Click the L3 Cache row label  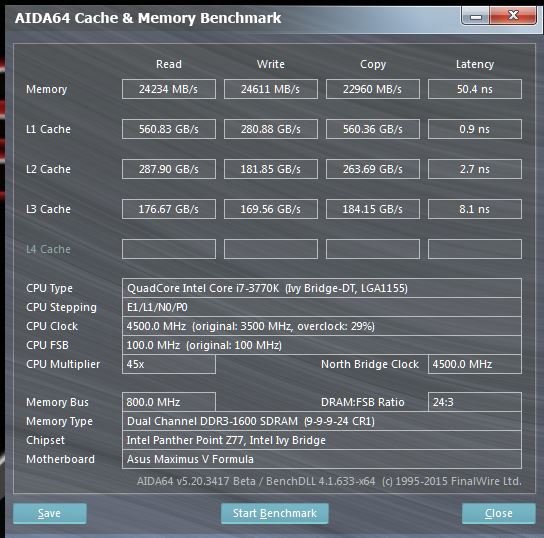pos(48,209)
